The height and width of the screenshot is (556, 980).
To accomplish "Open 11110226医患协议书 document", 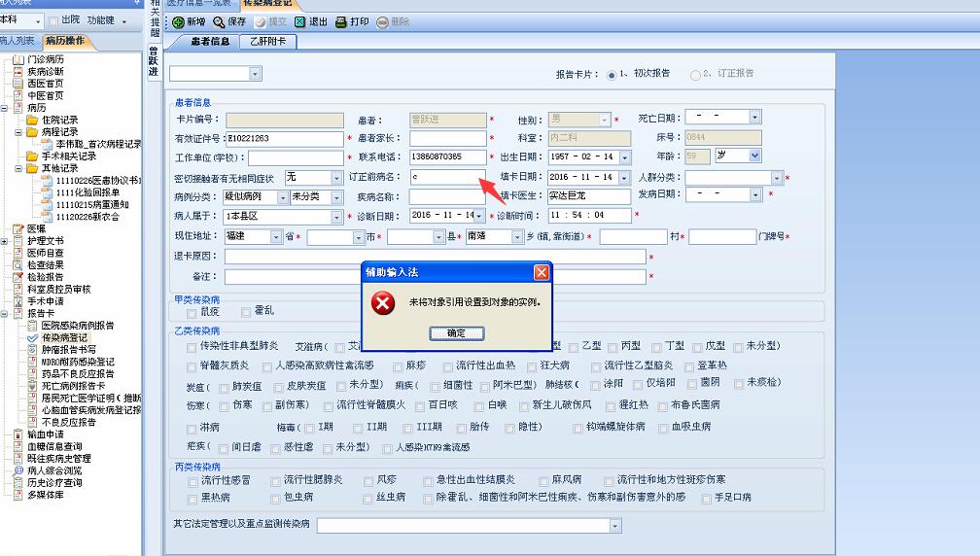I will click(x=98, y=181).
